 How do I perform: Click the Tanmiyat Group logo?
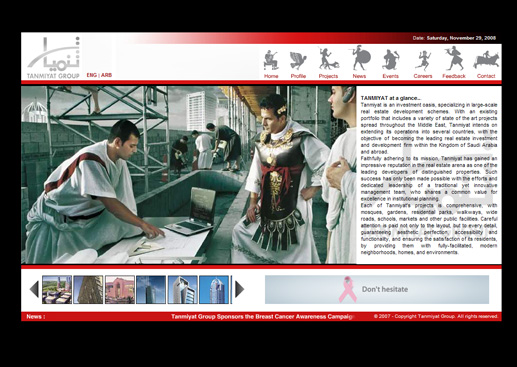(53, 58)
